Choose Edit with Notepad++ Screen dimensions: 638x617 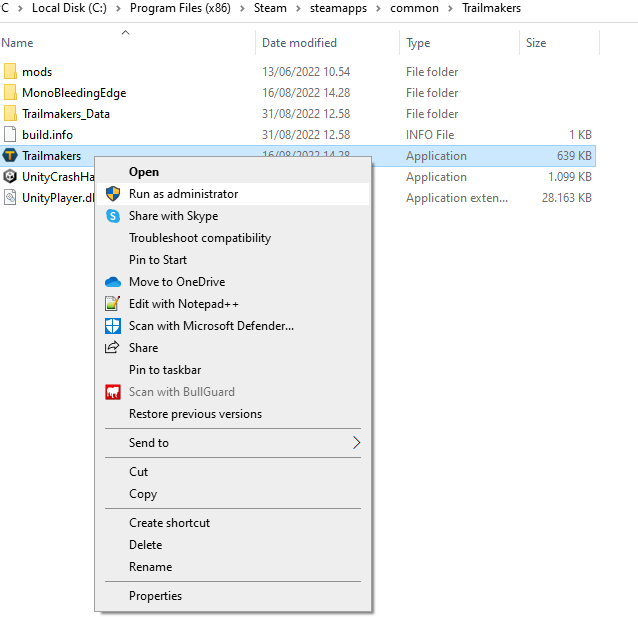click(x=233, y=304)
